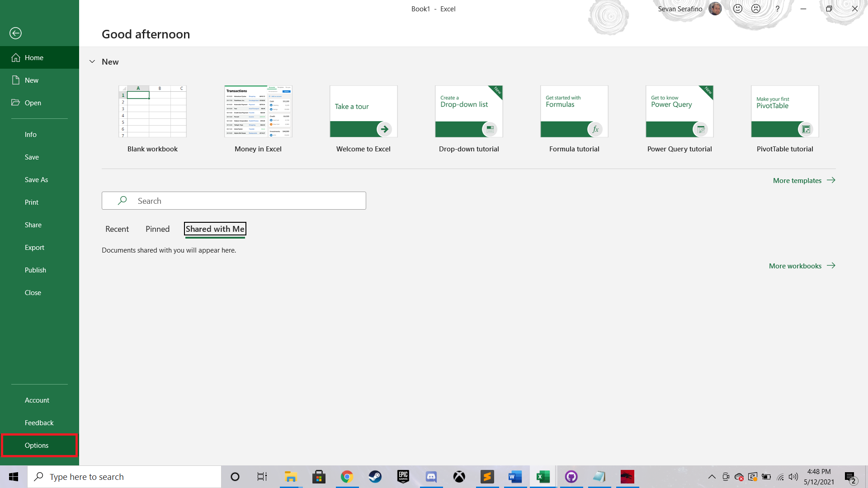Open the Feedback page

coord(39,422)
